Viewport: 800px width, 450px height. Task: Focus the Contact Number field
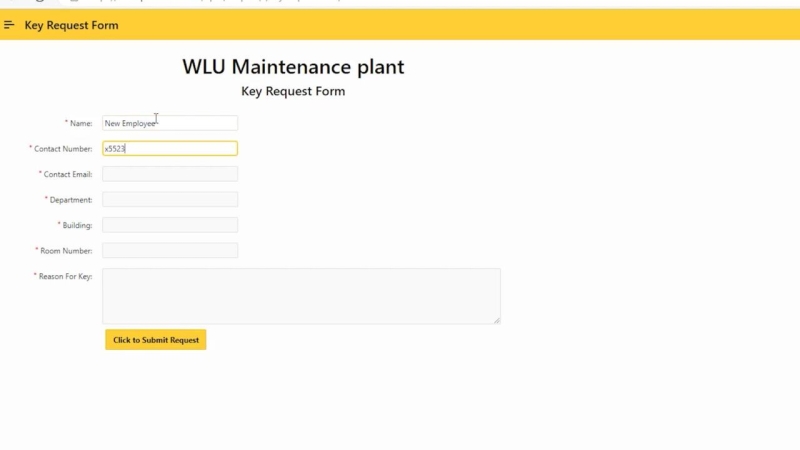tap(170, 149)
